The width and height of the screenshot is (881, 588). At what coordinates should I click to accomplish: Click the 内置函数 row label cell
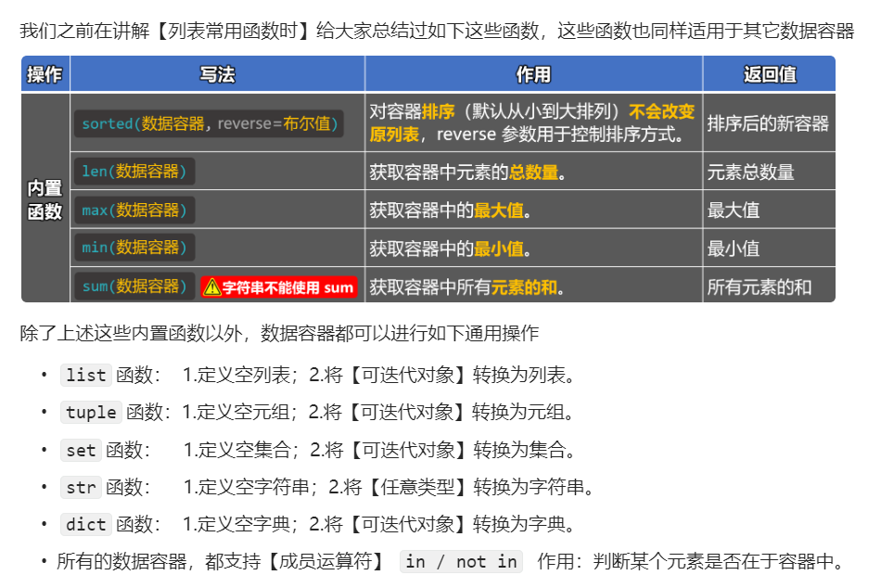pos(45,199)
